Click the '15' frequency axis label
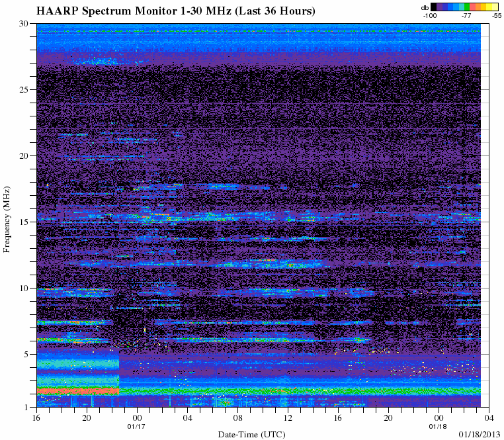This screenshot has height=440, width=504. [x=24, y=222]
